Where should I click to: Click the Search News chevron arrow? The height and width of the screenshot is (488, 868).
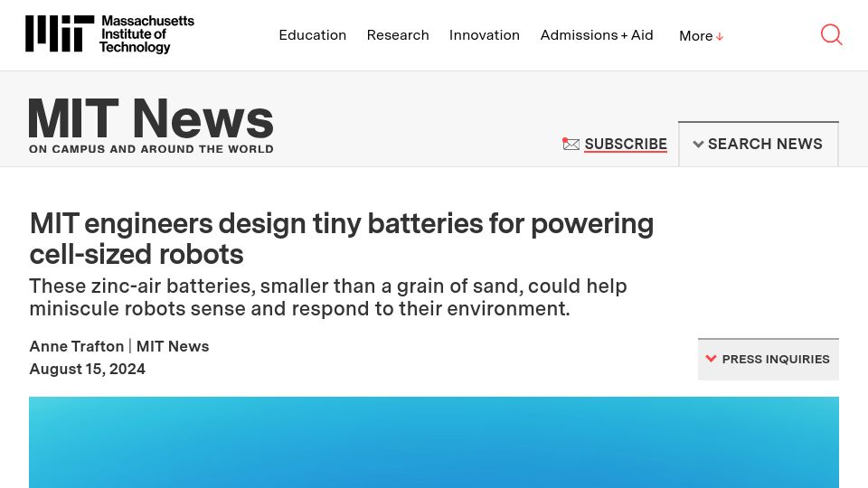tap(699, 145)
